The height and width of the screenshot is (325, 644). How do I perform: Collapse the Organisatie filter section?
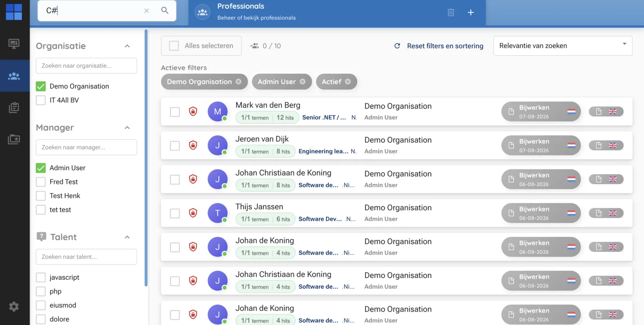(x=127, y=46)
